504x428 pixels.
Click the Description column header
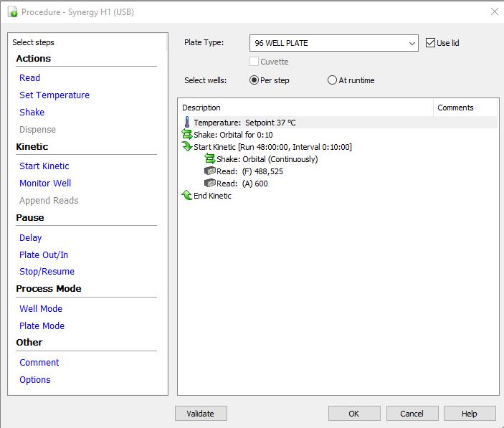305,108
